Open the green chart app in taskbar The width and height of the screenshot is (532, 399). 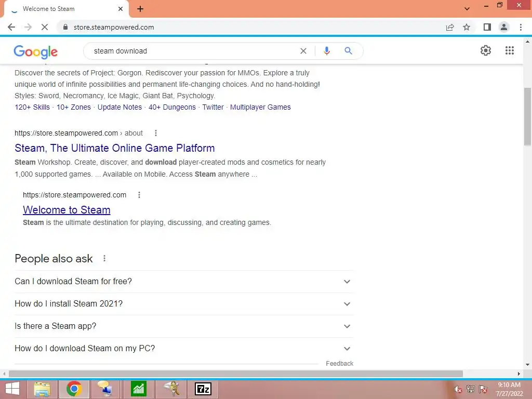tap(139, 389)
